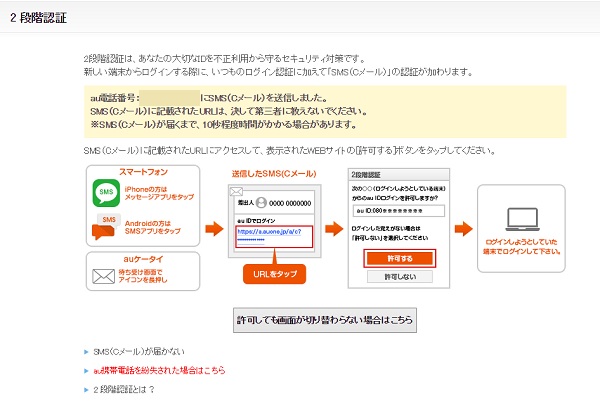
Task: Click the iPhoneの方はメッセージアプリをタップ text
Action: pyautogui.click(x=159, y=193)
